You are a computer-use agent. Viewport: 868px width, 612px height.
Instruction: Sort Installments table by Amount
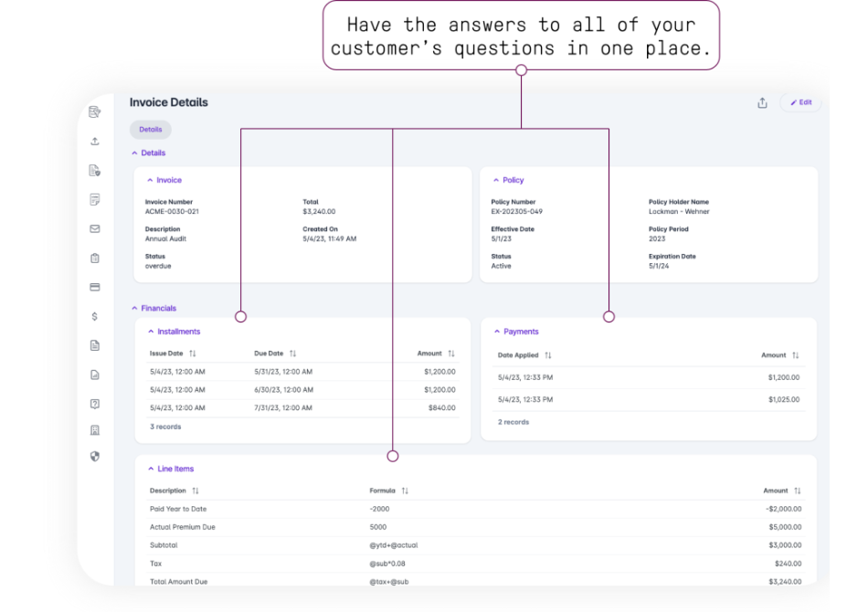(451, 353)
